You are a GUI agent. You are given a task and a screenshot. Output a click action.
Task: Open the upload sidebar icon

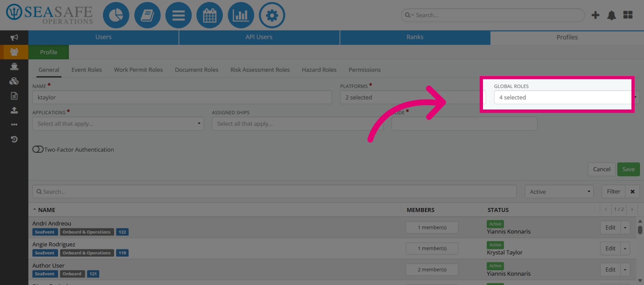point(14,110)
